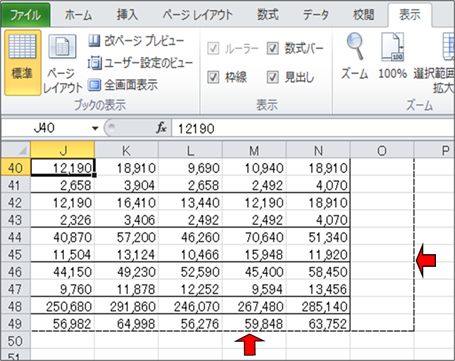455x361 pixels.
Task: Select row 44 header
Action: point(16,237)
